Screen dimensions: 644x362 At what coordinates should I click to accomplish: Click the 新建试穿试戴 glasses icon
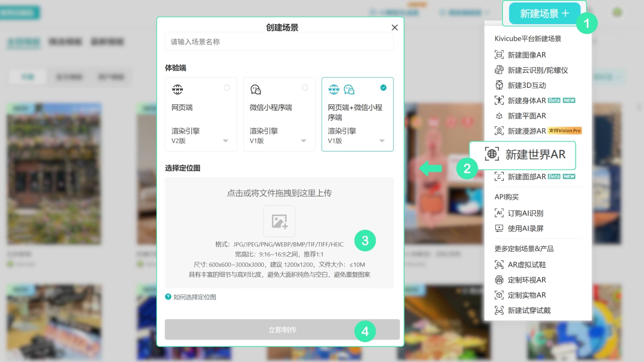point(499,310)
